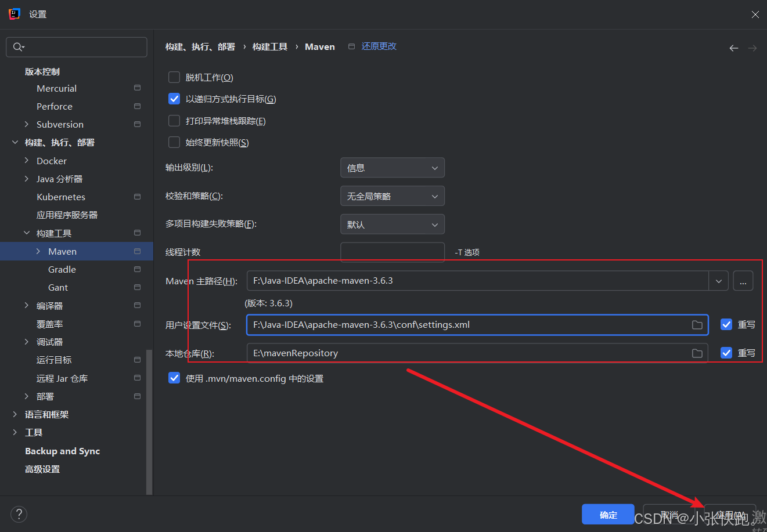
Task: Click the project-level icon next to 覆盖率
Action: pyautogui.click(x=137, y=324)
